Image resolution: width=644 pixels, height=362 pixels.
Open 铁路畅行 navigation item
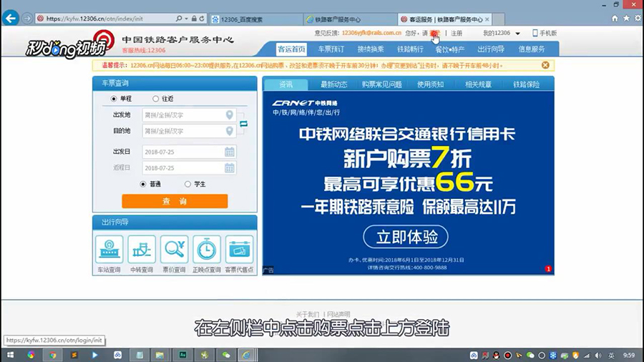(410, 49)
